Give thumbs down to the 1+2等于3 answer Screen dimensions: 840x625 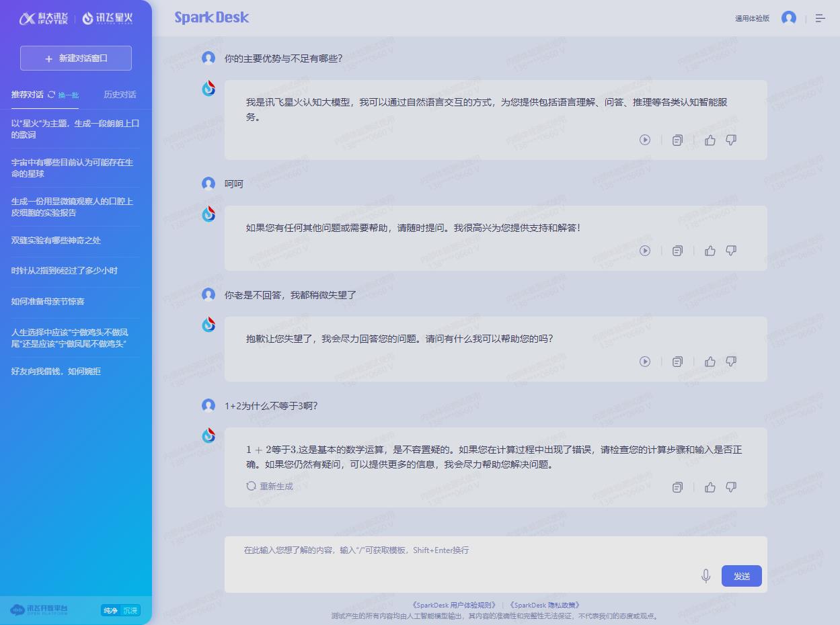pos(731,487)
